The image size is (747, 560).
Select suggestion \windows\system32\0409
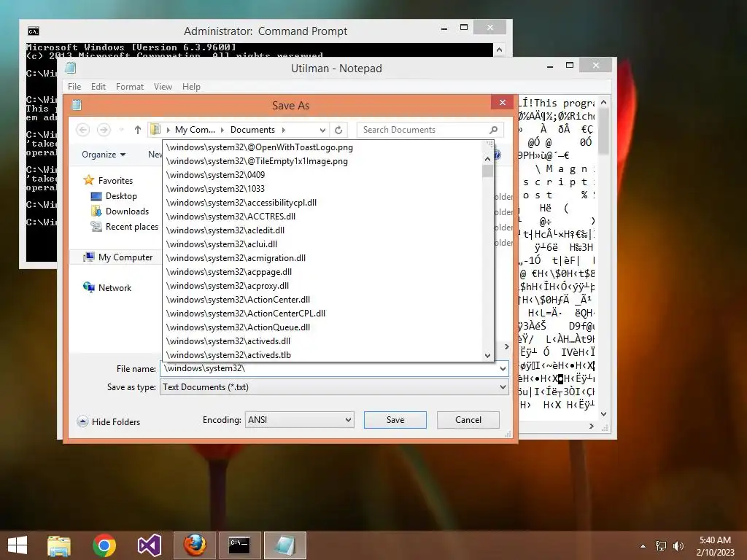322,175
